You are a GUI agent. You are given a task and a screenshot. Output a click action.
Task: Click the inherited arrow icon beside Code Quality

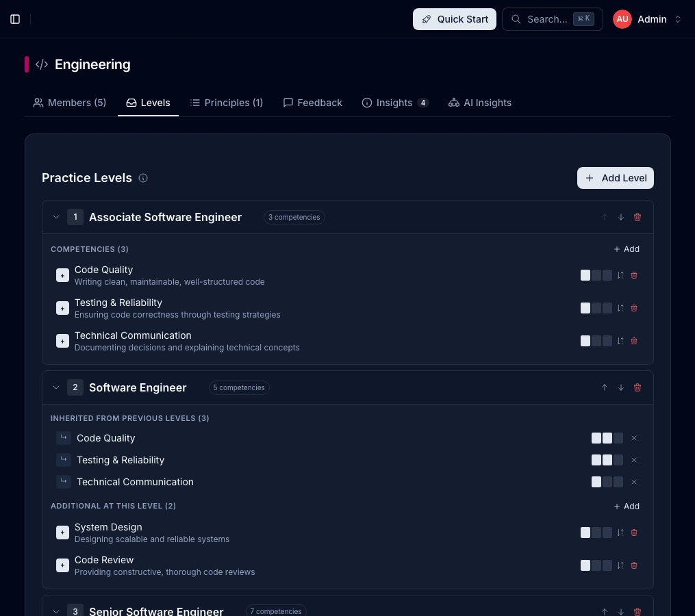pos(64,438)
